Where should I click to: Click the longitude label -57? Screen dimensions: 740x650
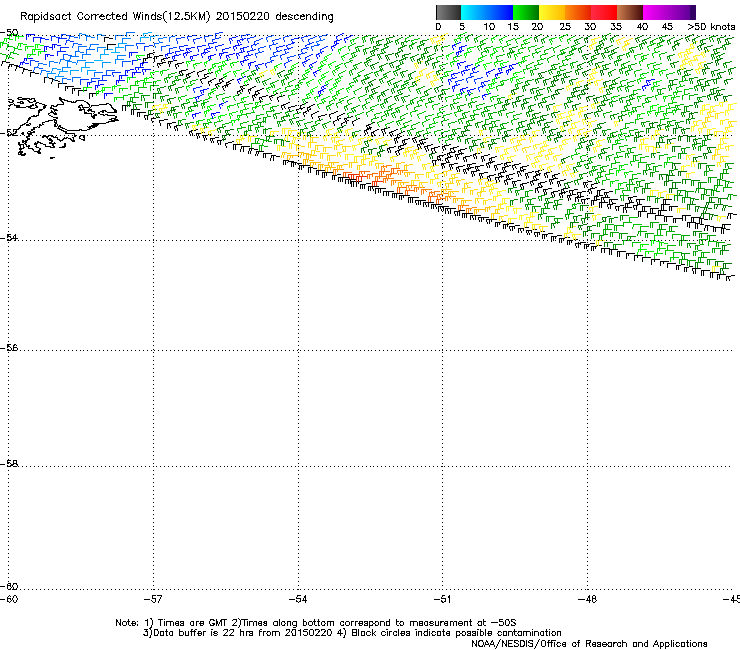pyautogui.click(x=153, y=599)
